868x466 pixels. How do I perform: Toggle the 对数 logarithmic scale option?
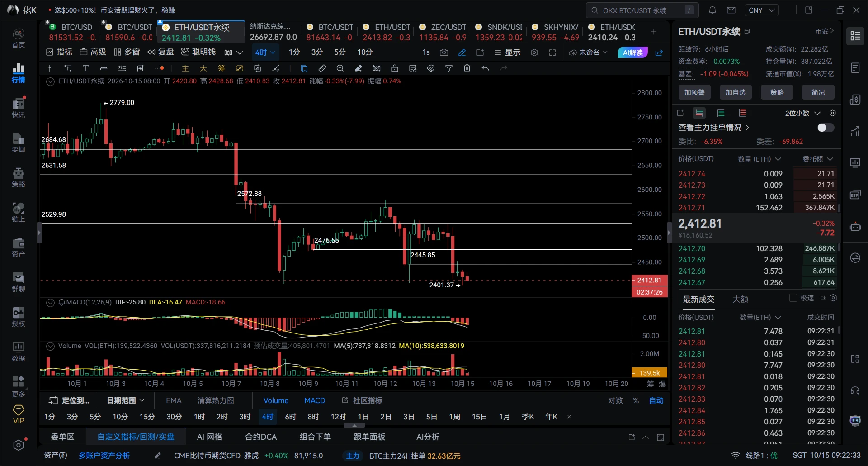[615, 400]
